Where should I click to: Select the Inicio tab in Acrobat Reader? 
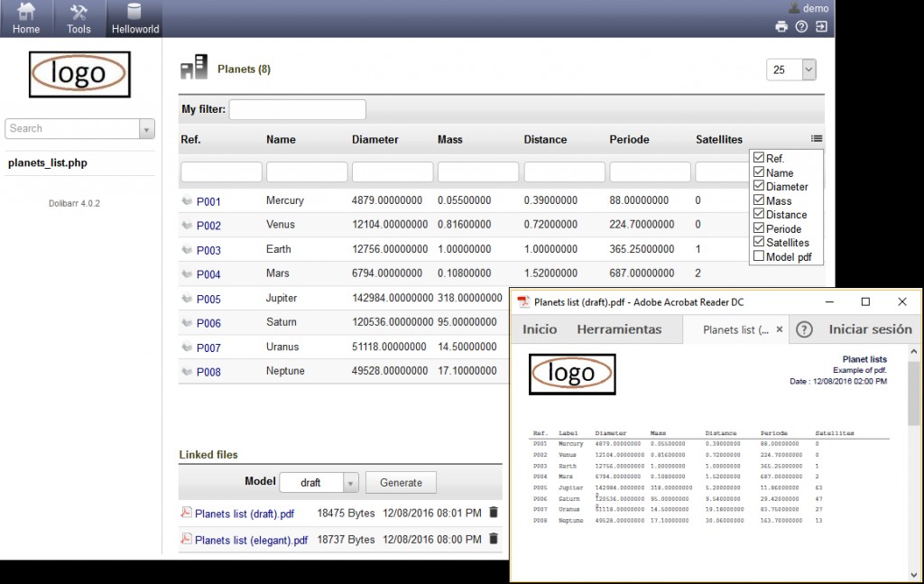coord(540,329)
